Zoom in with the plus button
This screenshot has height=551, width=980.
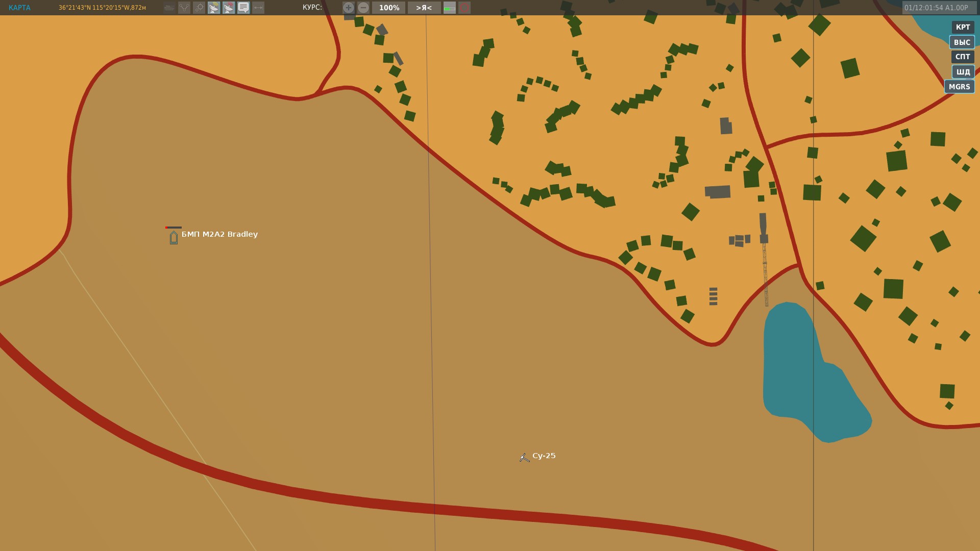point(348,8)
